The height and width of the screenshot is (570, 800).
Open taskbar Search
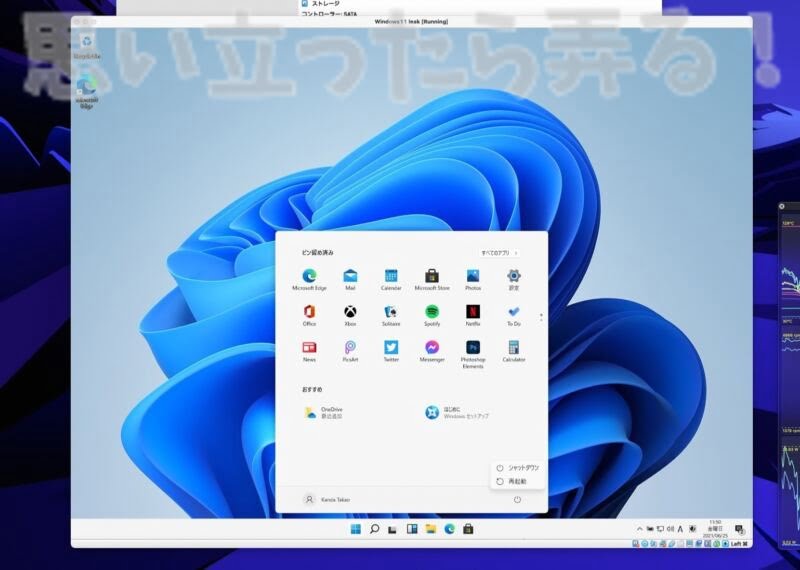click(x=374, y=529)
